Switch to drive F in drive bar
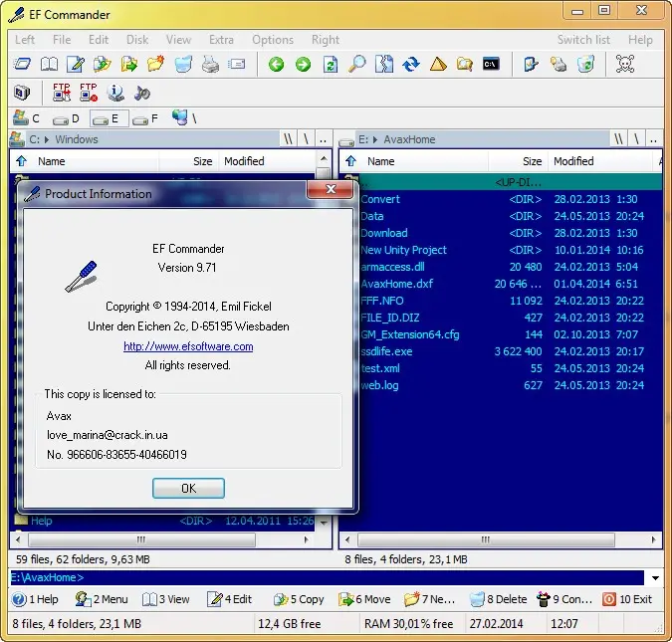Screen dimensions: 672x642 pos(145,118)
